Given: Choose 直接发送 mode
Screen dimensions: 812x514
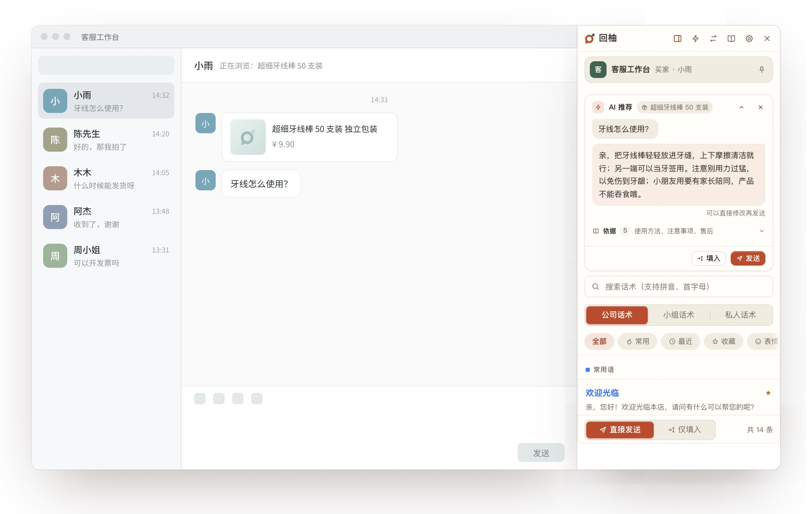Looking at the screenshot, I should click(x=620, y=430).
